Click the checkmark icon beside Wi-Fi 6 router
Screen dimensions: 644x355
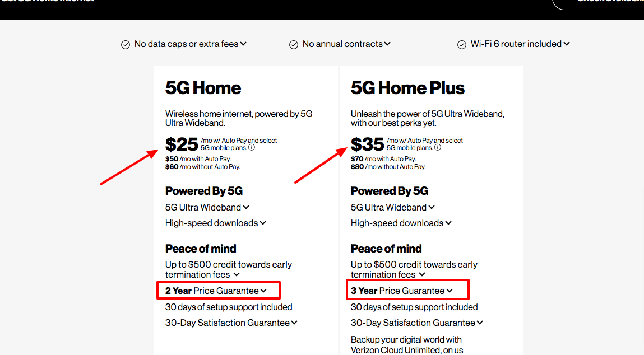pyautogui.click(x=461, y=44)
